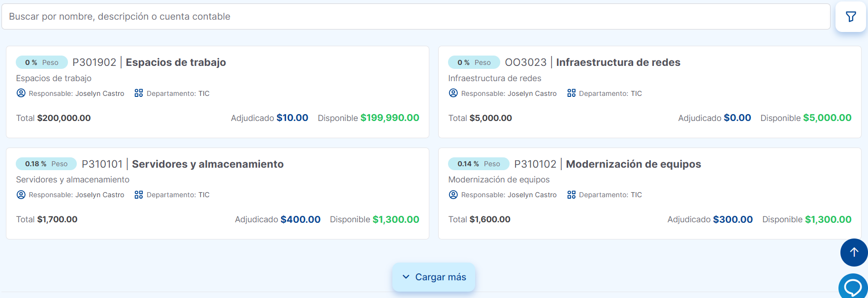This screenshot has width=868, height=298.
Task: Select the Modernización de equipos card title
Action: (633, 164)
